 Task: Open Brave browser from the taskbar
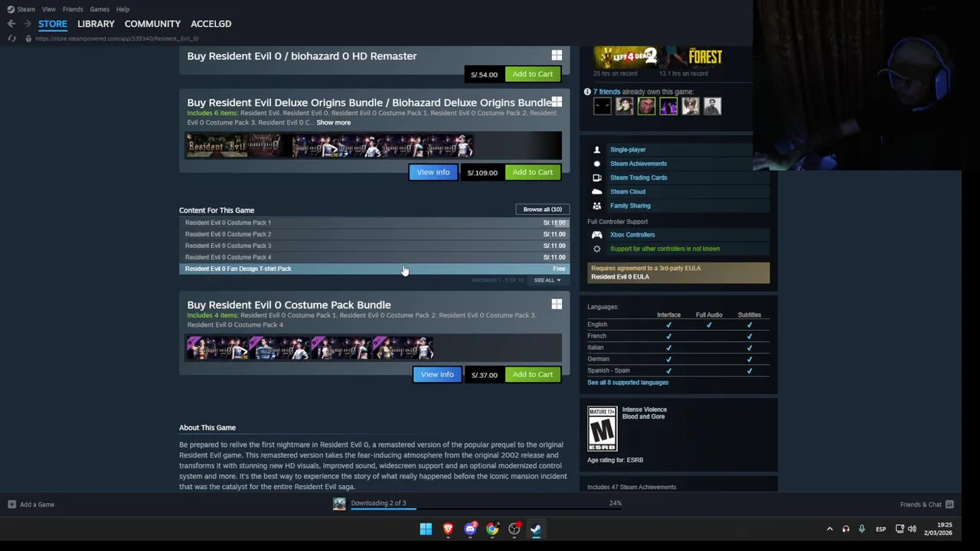[x=448, y=529]
